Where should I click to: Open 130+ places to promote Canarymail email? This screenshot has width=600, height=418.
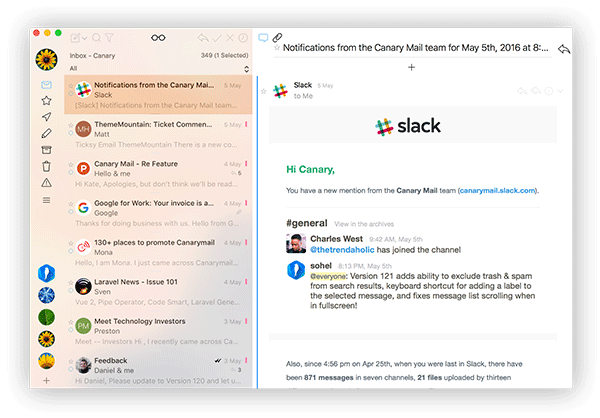[158, 252]
